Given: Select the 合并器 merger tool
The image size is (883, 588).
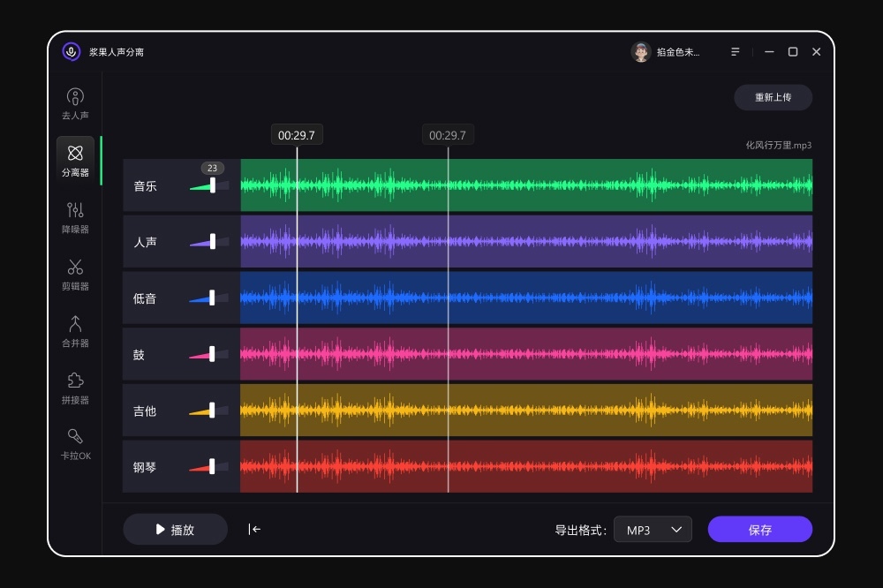Looking at the screenshot, I should pyautogui.click(x=74, y=328).
